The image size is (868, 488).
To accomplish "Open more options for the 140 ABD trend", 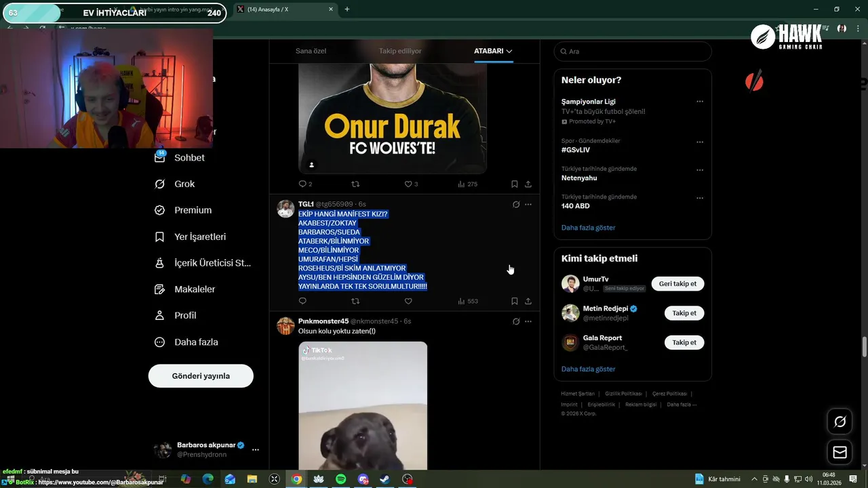I will [700, 198].
